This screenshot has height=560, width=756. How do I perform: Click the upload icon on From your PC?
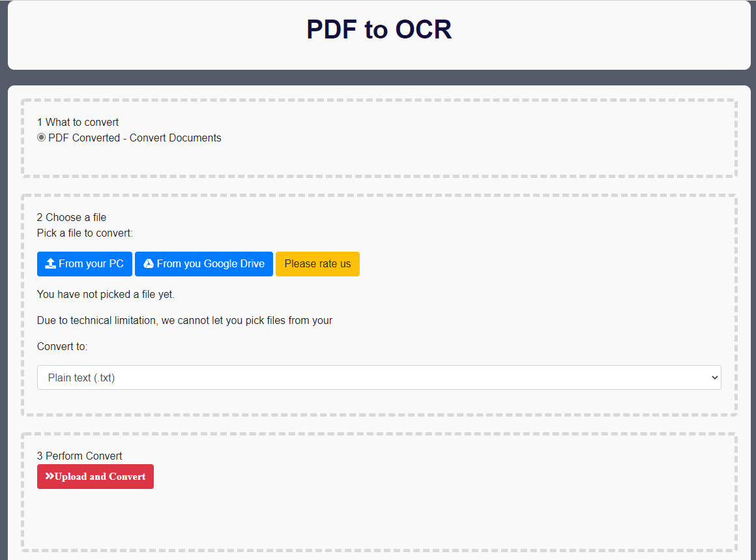[x=50, y=264]
